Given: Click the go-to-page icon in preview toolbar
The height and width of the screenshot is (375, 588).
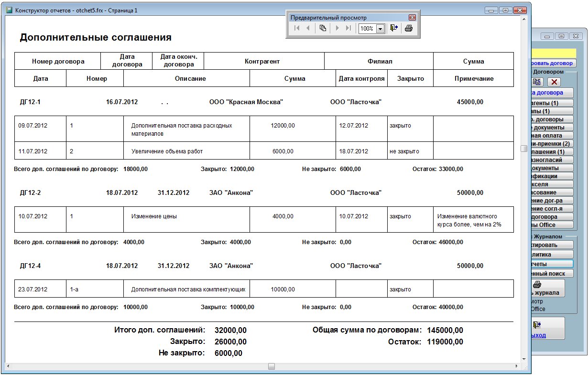Looking at the screenshot, I should point(323,29).
